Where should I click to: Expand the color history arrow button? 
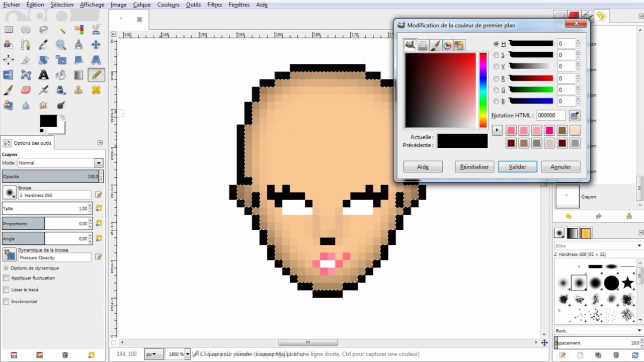coord(497,131)
